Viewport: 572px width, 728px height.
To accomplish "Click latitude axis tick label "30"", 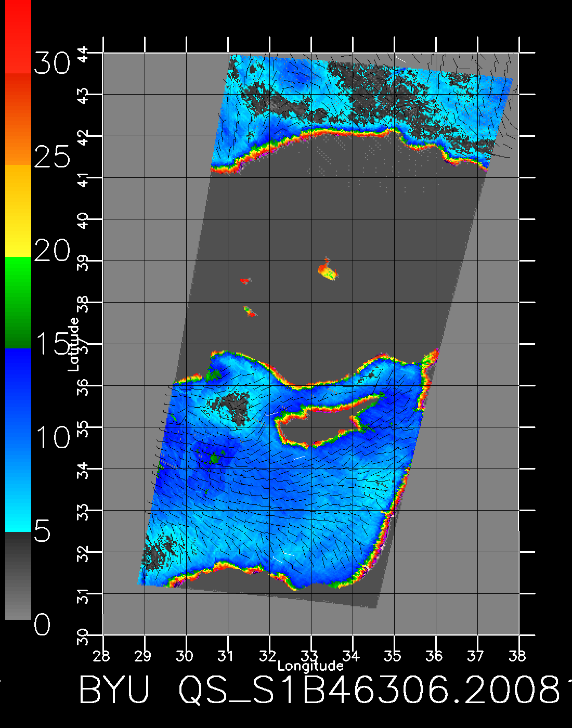I will [83, 635].
